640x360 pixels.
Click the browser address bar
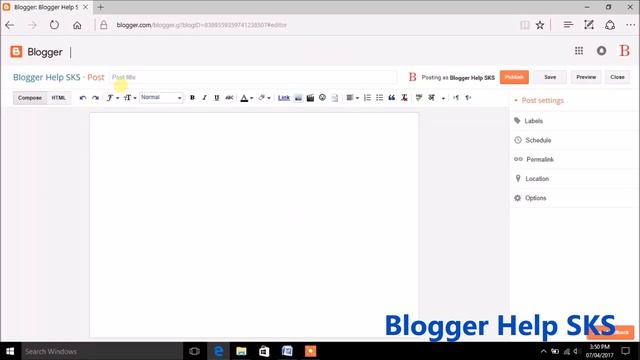tap(306, 25)
